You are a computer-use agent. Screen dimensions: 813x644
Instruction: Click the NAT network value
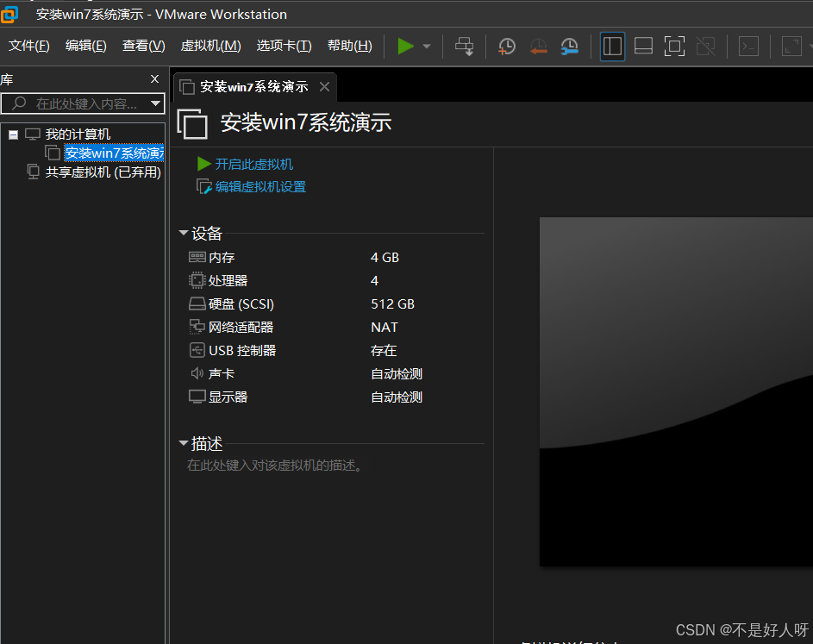(385, 328)
